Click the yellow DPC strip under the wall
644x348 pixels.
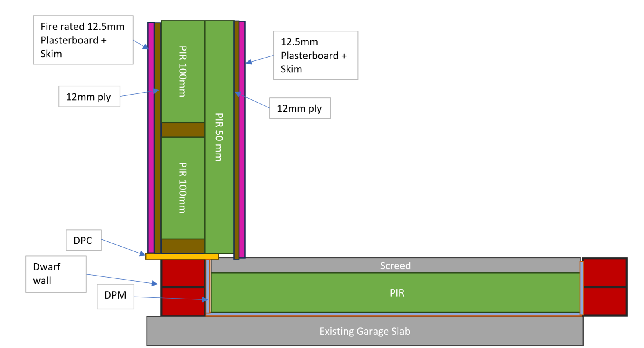click(x=182, y=256)
